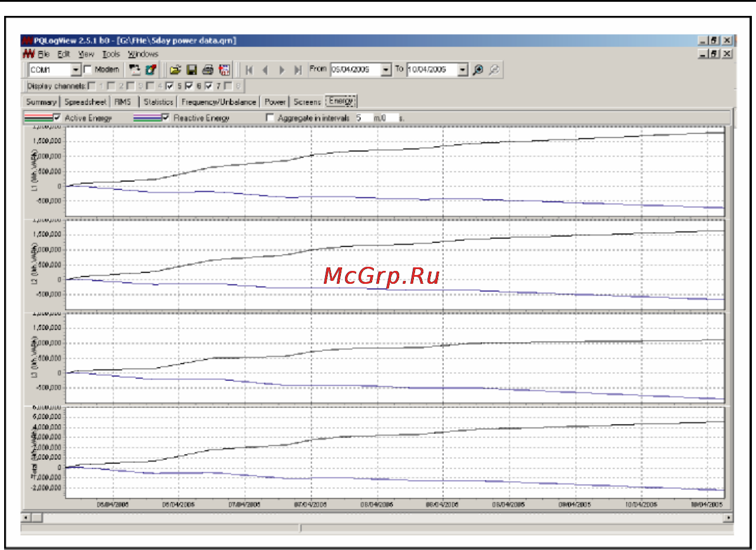Image resolution: width=756 pixels, height=550 pixels.
Task: Jump to first record navigation arrow
Action: 249,69
